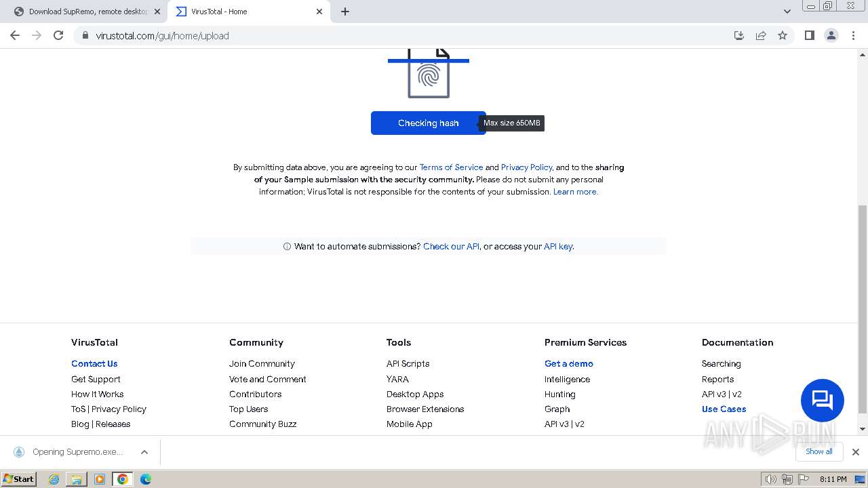Click the page vertical scrollbar thumb

click(x=863, y=309)
